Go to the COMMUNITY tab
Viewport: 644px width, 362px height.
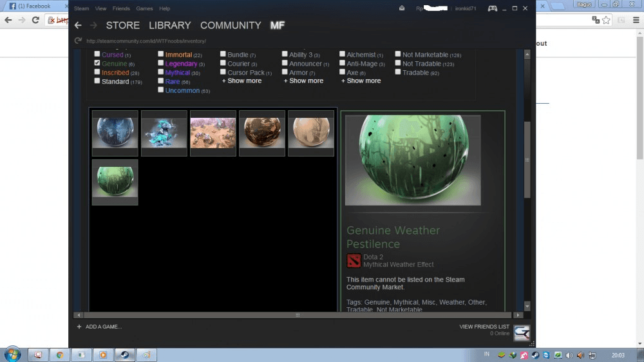231,26
